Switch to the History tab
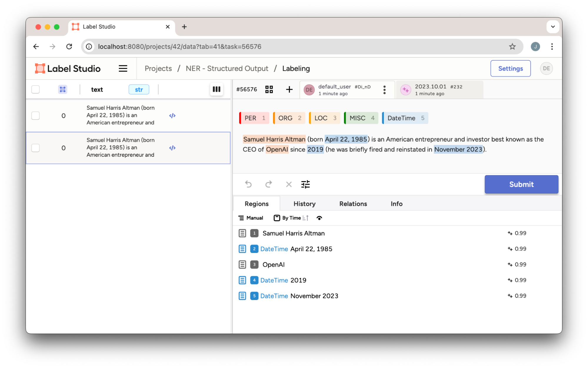 click(304, 204)
